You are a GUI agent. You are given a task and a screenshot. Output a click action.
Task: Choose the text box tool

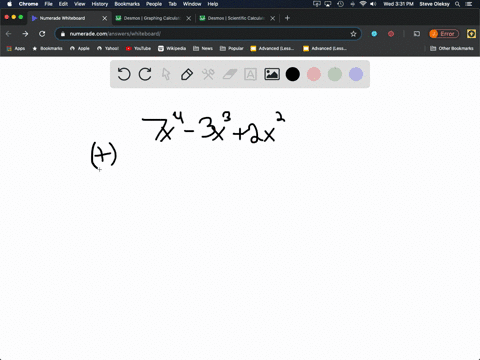coord(250,74)
